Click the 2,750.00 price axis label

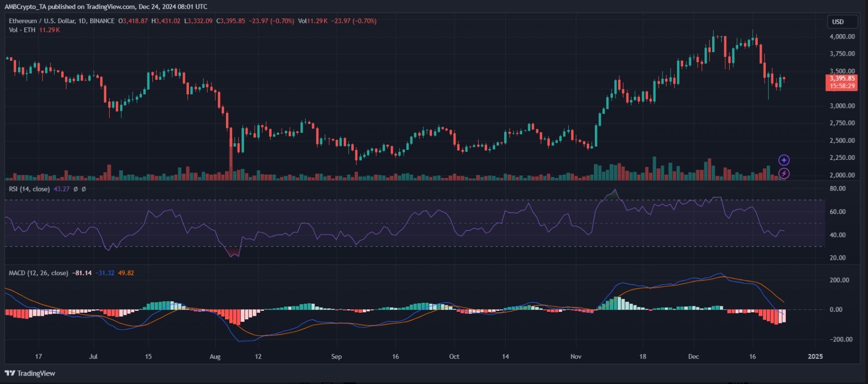(x=842, y=123)
